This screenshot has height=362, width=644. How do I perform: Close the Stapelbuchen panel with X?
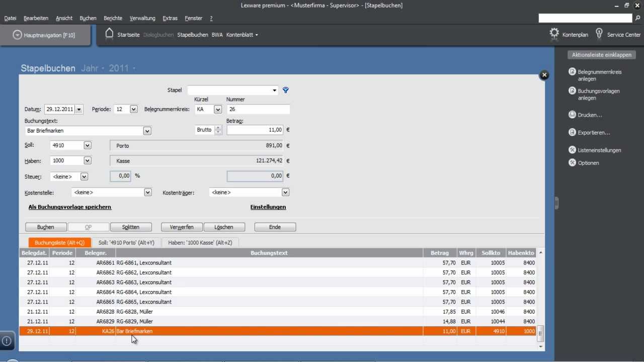pyautogui.click(x=544, y=75)
